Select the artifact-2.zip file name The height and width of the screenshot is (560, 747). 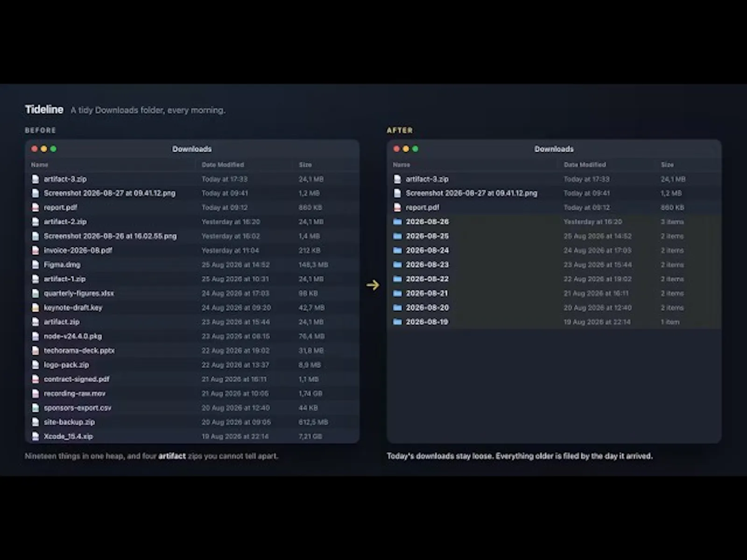tap(65, 222)
